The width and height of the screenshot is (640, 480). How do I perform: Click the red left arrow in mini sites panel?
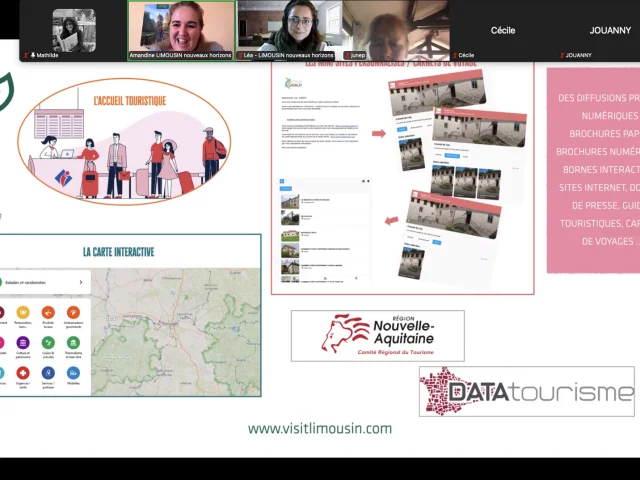[x=391, y=221]
